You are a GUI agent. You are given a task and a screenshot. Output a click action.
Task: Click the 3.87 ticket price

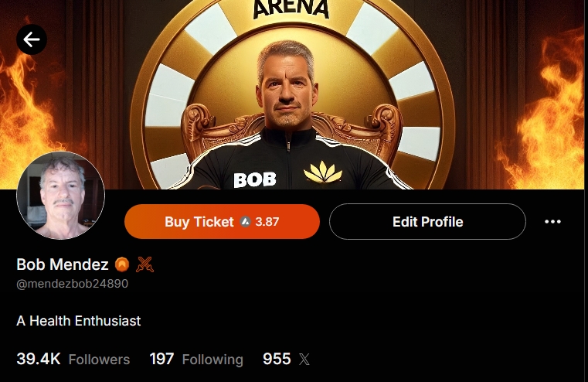267,222
